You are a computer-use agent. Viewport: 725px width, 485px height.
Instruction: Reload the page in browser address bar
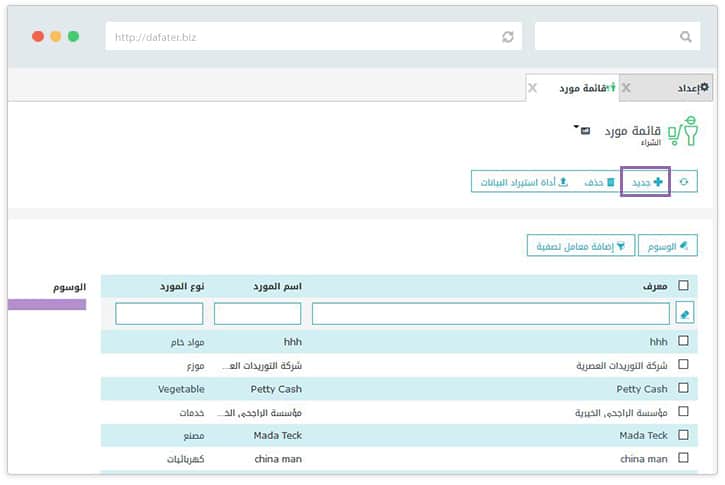pos(508,37)
